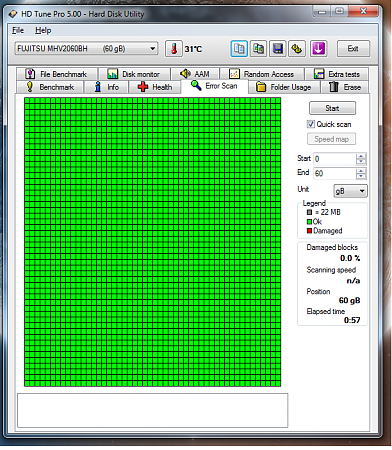Select the Error Scan tab

pyautogui.click(x=214, y=86)
